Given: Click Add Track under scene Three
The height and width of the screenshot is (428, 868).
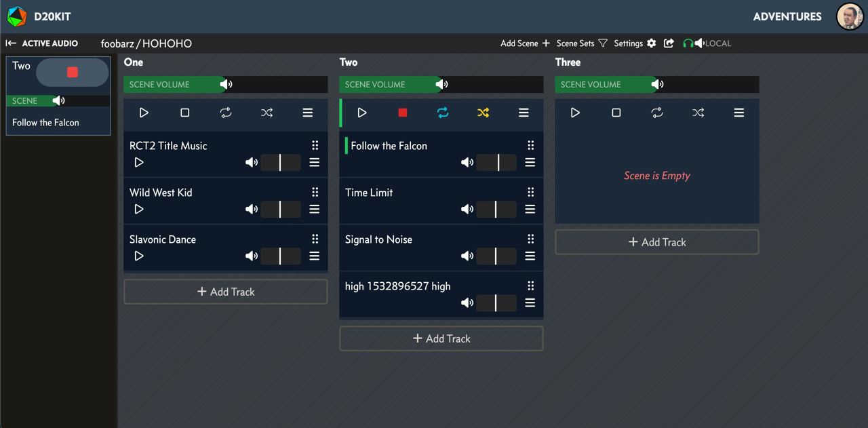Looking at the screenshot, I should tap(656, 242).
